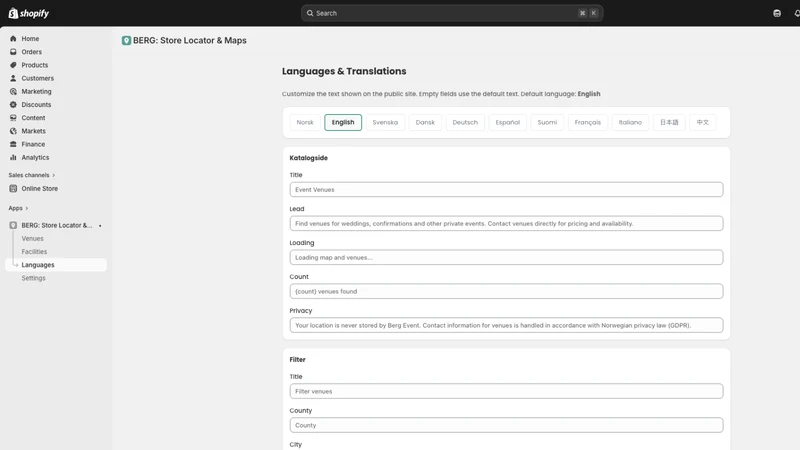The height and width of the screenshot is (450, 800).
Task: Click the pin dot beside BERG app
Action: point(100,226)
